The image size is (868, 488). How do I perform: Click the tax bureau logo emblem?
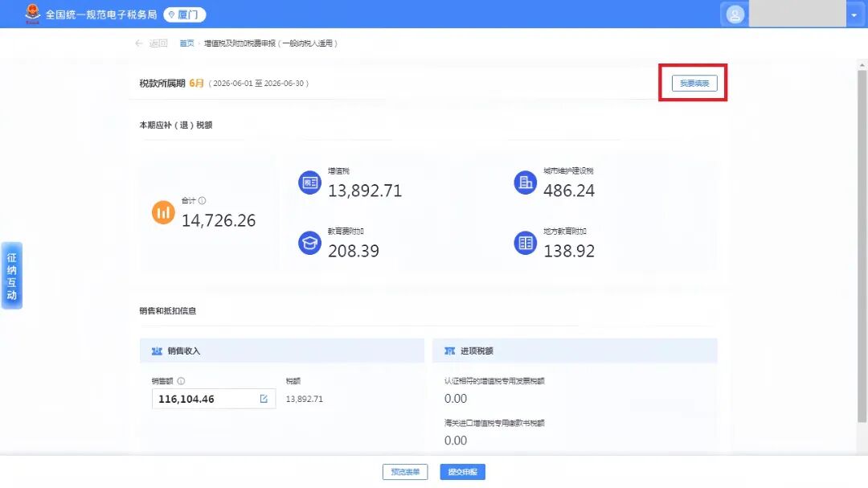point(33,14)
